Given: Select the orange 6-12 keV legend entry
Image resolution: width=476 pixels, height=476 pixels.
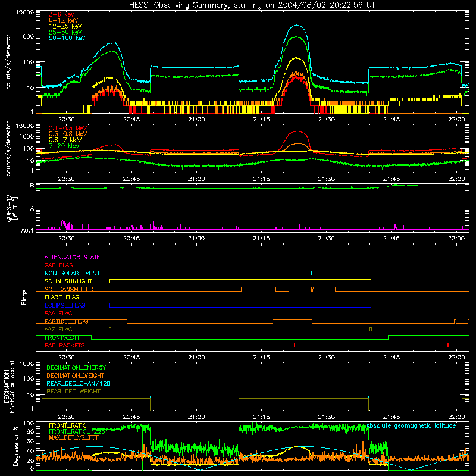Looking at the screenshot, I should pos(64,20).
